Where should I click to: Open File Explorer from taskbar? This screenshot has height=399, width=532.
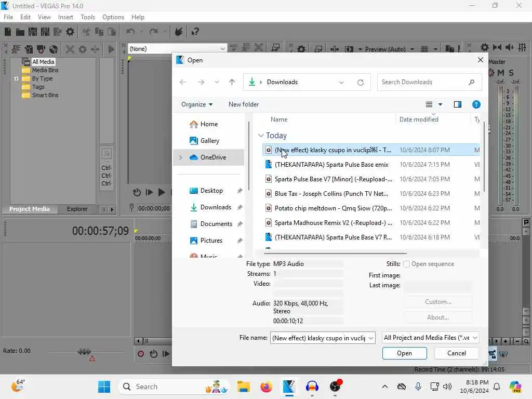243,387
